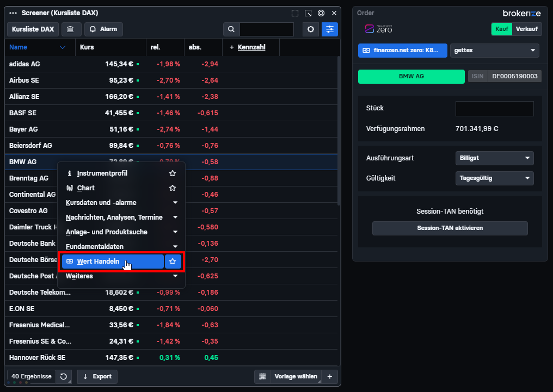The height and width of the screenshot is (392, 553).
Task: Expand the Gültigkeit Tagesgültig dropdown
Action: click(494, 178)
